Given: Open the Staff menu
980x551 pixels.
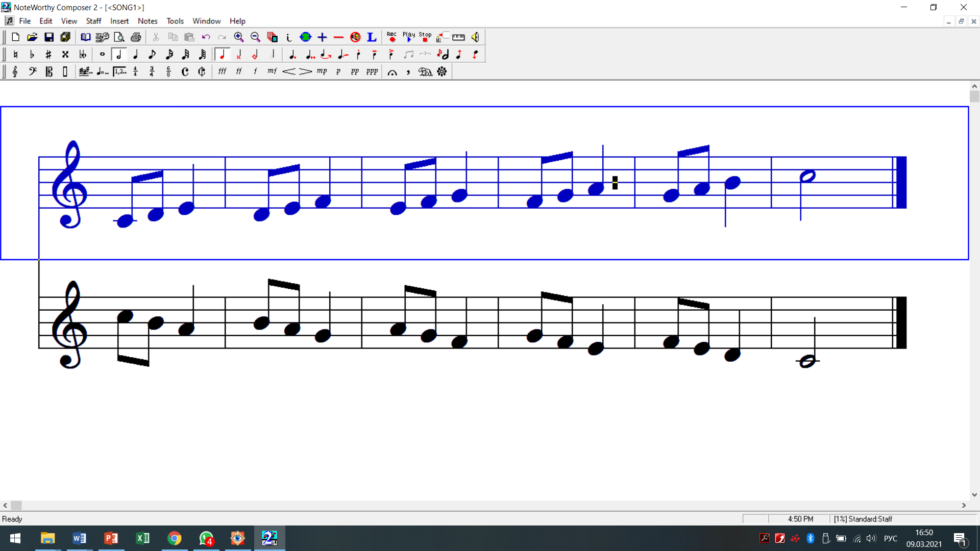Looking at the screenshot, I should click(x=93, y=21).
